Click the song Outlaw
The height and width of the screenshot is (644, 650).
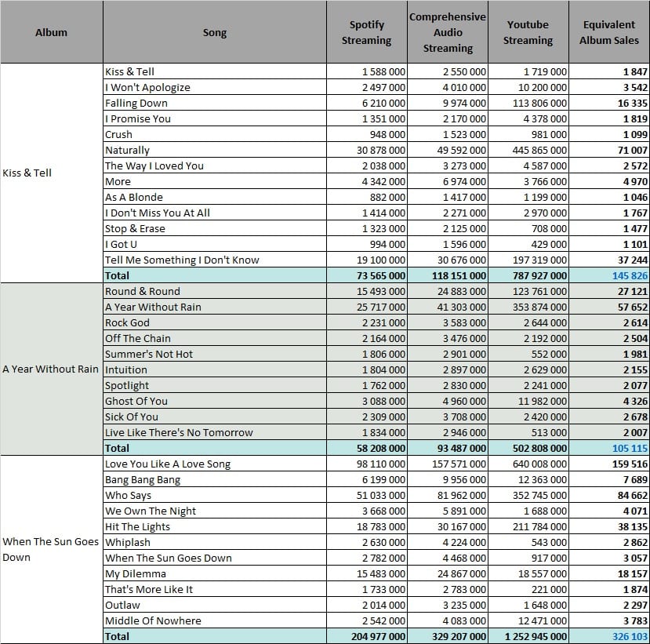point(215,605)
